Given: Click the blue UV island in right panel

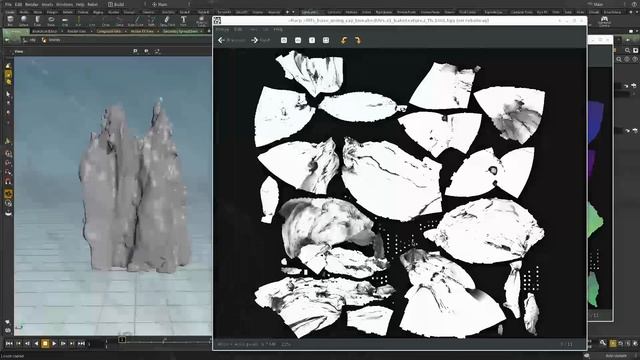Looking at the screenshot, I should 595,122.
